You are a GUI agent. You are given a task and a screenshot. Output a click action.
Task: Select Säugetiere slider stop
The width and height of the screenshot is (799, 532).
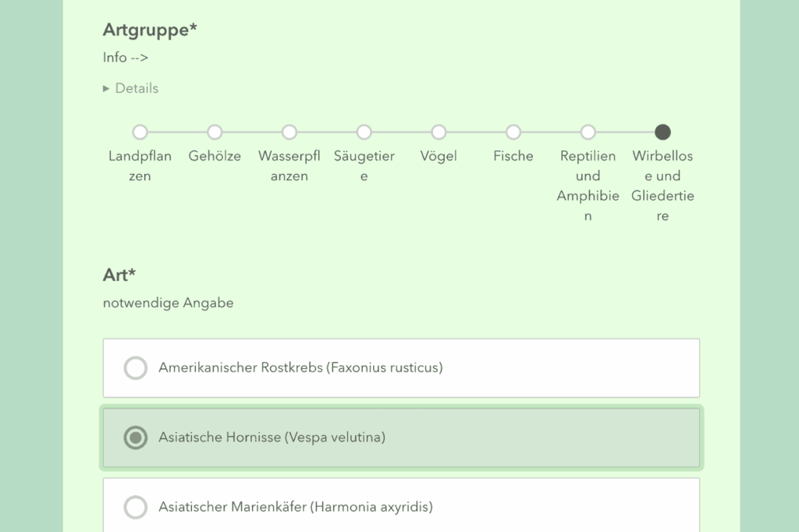pos(364,133)
